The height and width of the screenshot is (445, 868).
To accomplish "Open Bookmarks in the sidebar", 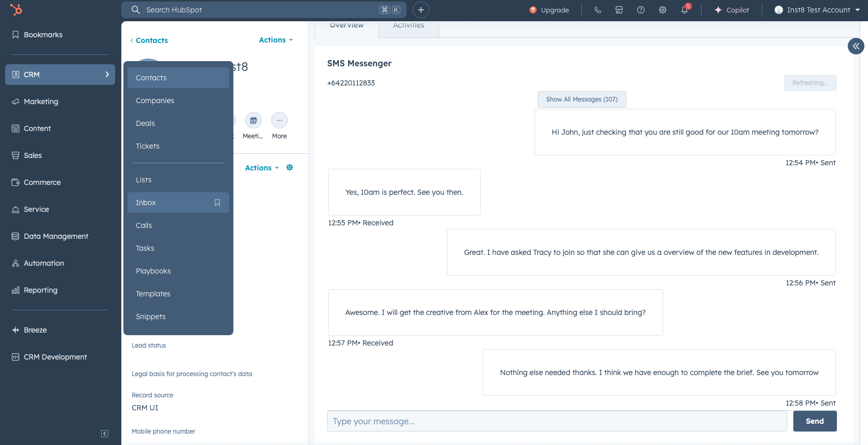I will click(60, 35).
